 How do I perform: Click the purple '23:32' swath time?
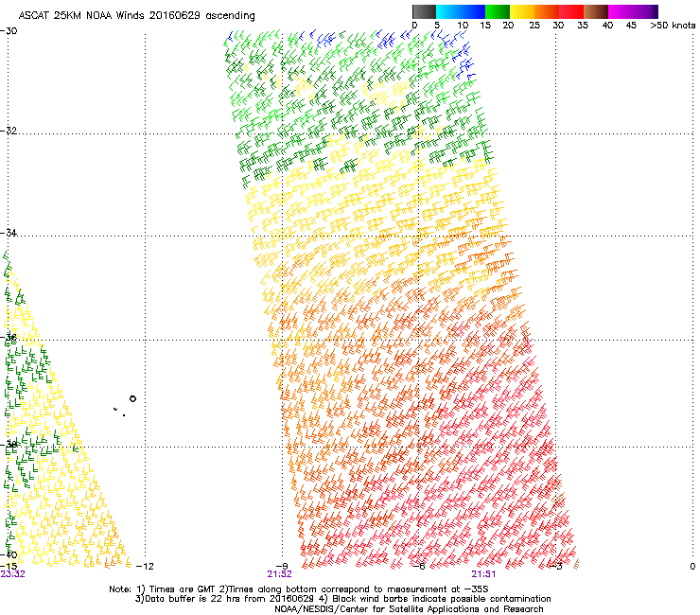tap(13, 574)
